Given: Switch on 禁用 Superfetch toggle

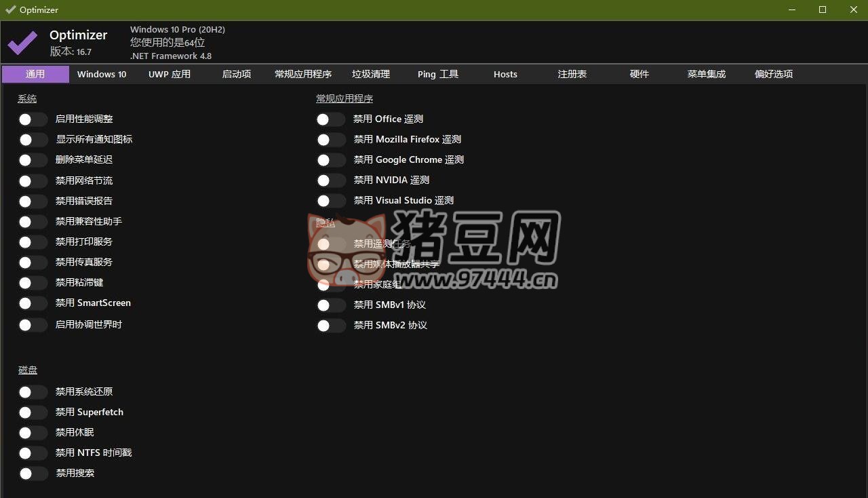Looking at the screenshot, I should [32, 413].
